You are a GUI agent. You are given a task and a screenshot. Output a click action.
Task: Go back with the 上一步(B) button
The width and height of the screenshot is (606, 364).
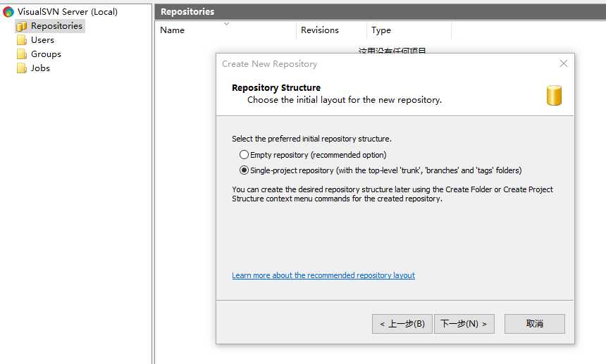[x=402, y=323]
